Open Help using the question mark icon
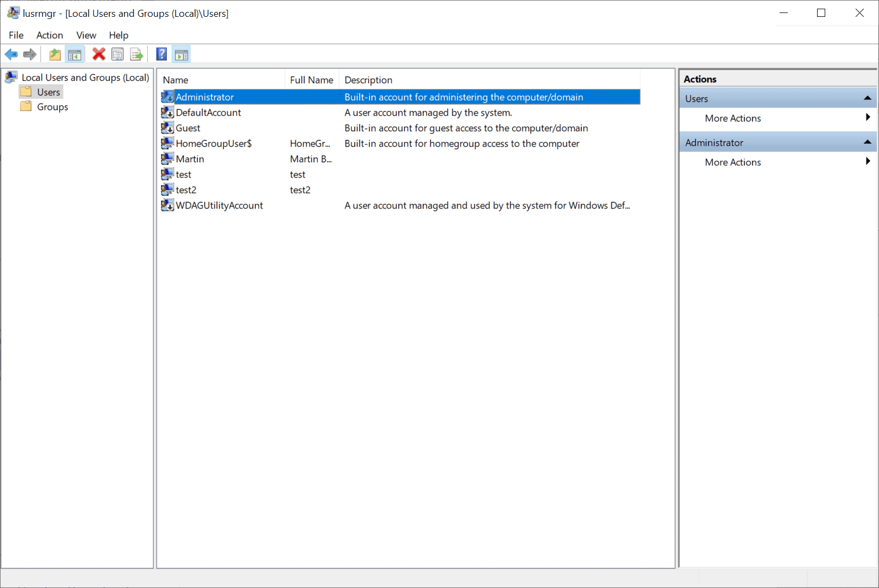879x588 pixels. (161, 54)
